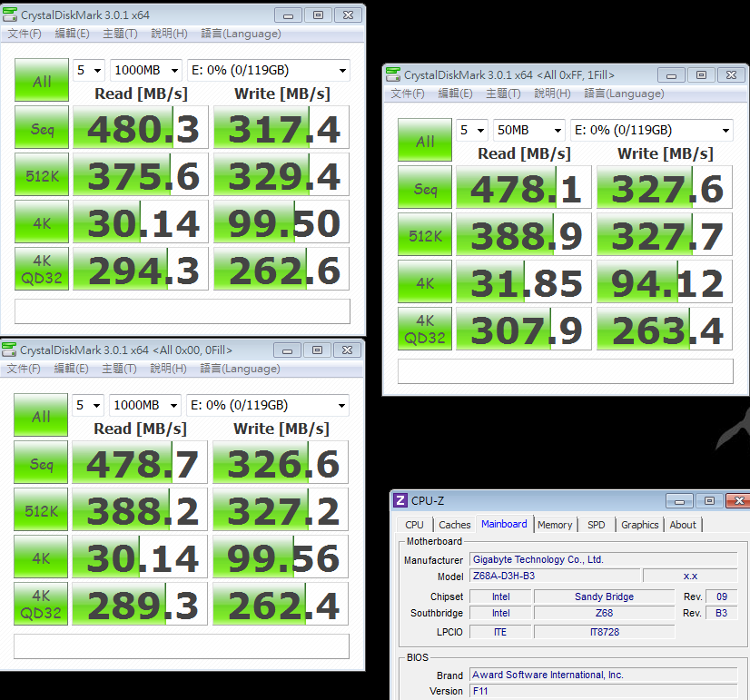Open 主題(T) menu in the 0Fill window
This screenshot has height=700, width=750.
tap(120, 369)
